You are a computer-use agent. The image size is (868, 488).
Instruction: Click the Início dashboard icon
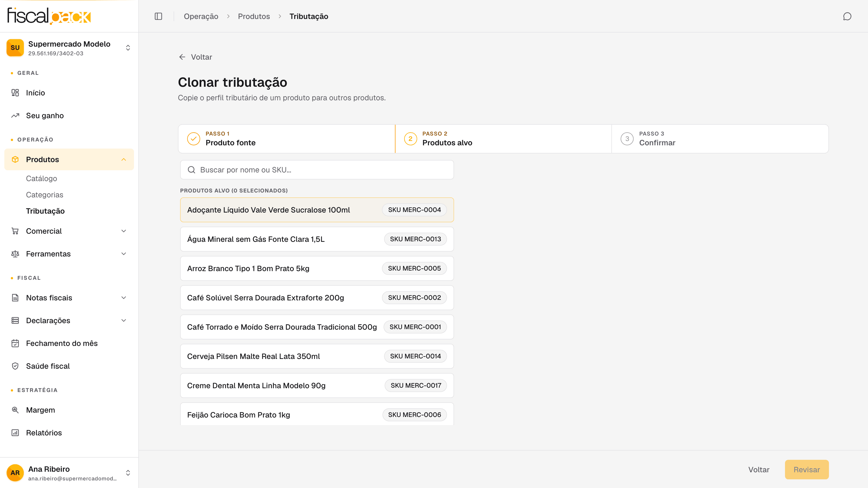click(x=15, y=93)
